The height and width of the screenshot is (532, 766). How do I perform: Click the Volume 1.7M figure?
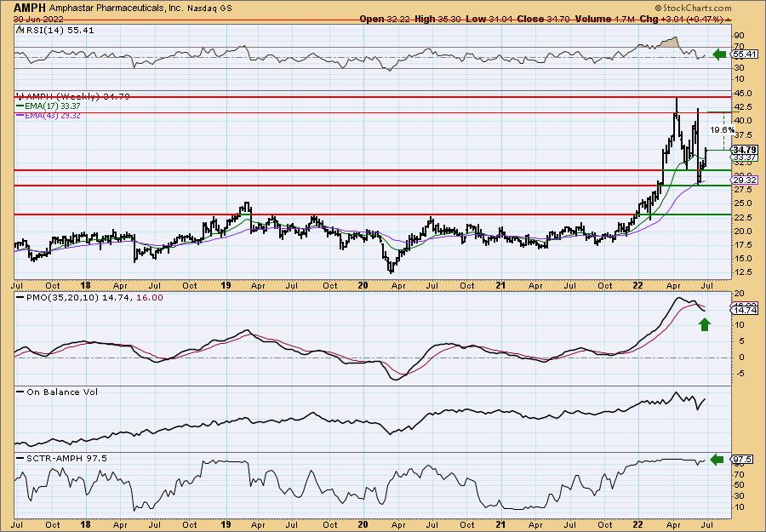click(605, 19)
